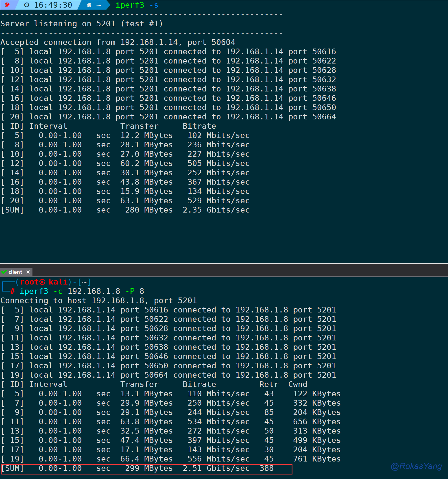Click the server SUM 2.35 Gbits/sec value
Screen dimensions: 448x479
click(216, 210)
